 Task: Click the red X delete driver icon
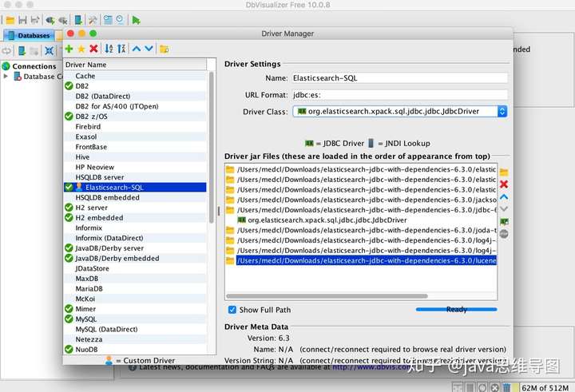tap(94, 49)
